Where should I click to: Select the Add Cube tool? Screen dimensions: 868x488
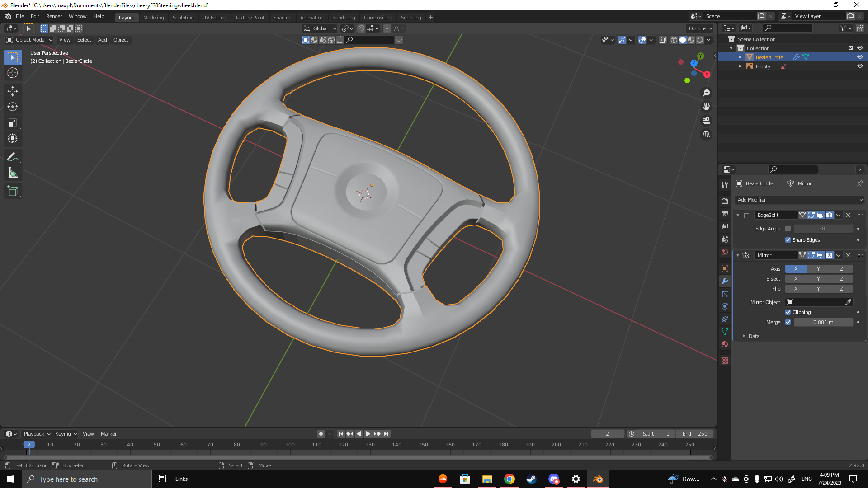(x=13, y=191)
